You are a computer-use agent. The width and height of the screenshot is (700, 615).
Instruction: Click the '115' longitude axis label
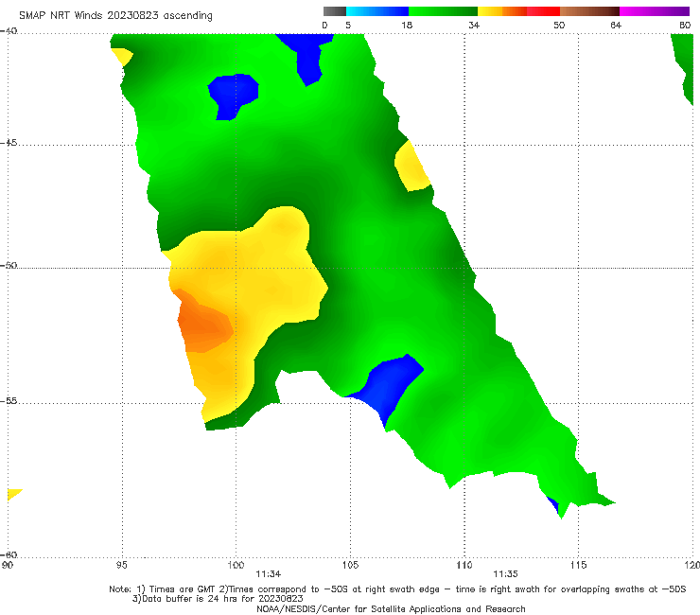point(579,565)
